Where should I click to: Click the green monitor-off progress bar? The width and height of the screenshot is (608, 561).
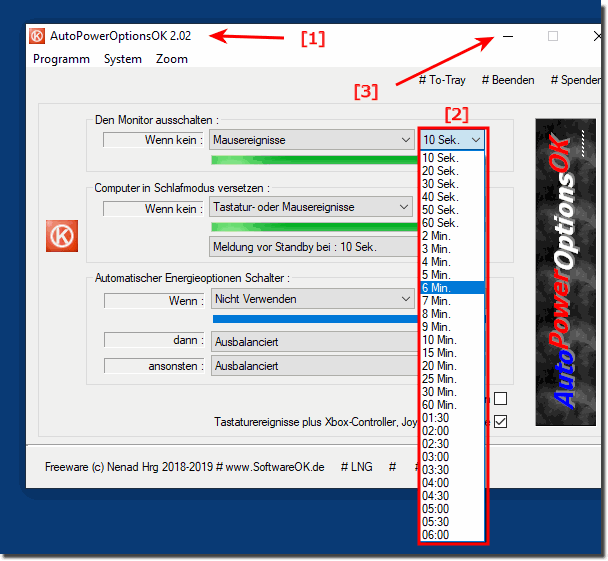(314, 160)
